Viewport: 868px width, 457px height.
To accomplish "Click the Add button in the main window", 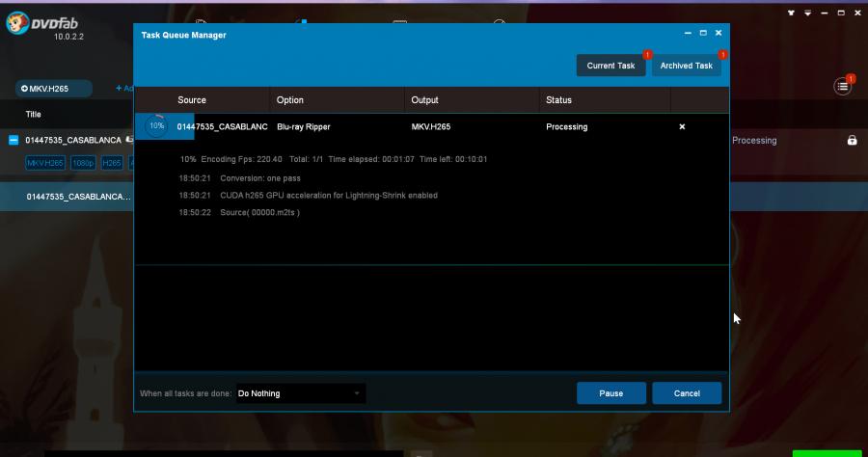I will (124, 89).
